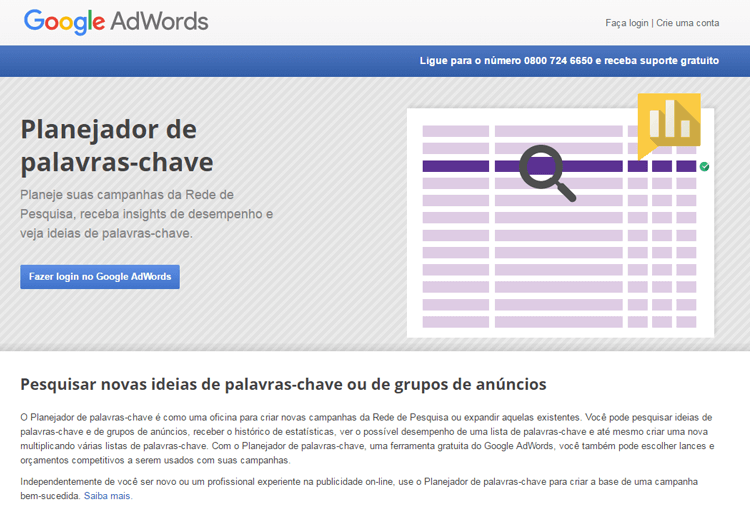Click the Pesquisar novas ideias section heading
750x515 pixels.
point(283,383)
